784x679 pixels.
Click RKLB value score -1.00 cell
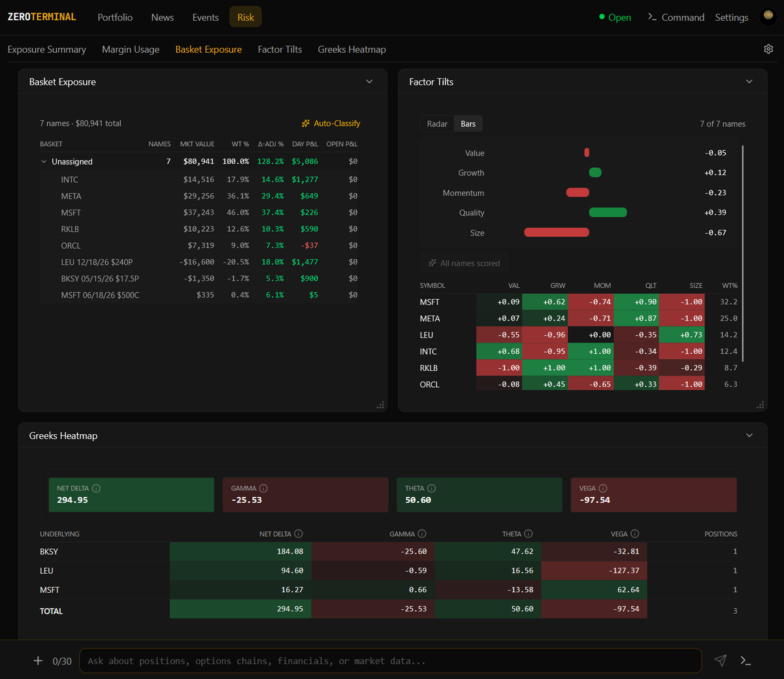(x=499, y=368)
